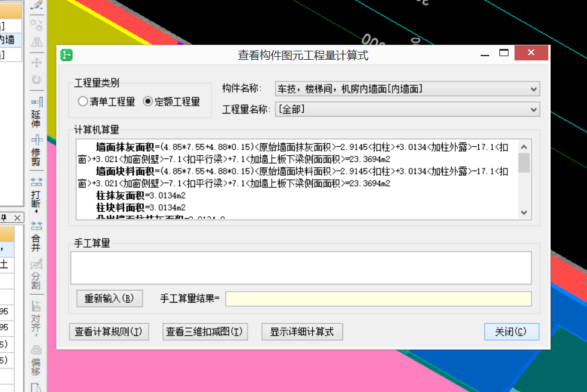
Task: Click the copy tool icon above mirror
Action: [36, 25]
